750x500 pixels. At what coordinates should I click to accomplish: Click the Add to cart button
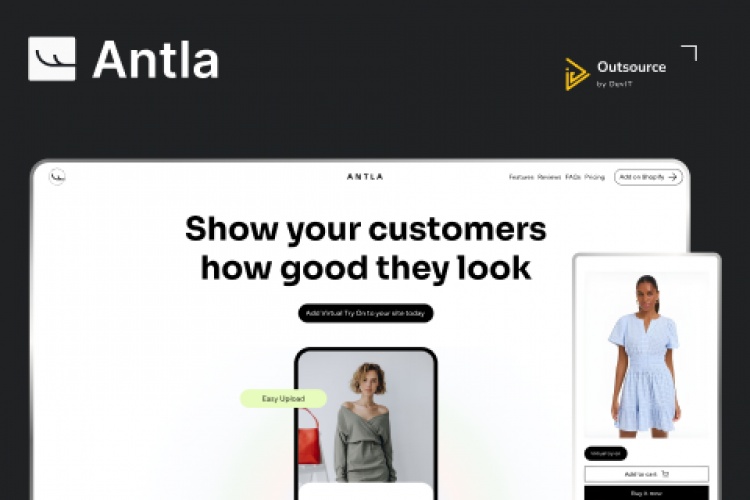(646, 474)
